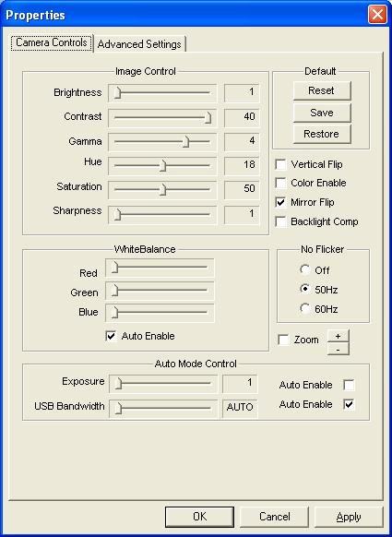Click the Gamma slider thumb
Viewport: 392px width, 537px height.
[x=186, y=141]
